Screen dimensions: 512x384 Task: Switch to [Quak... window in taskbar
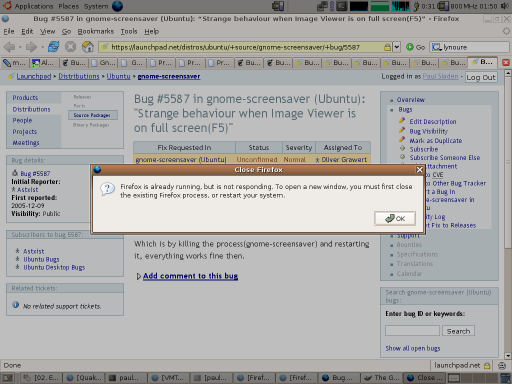click(84, 378)
